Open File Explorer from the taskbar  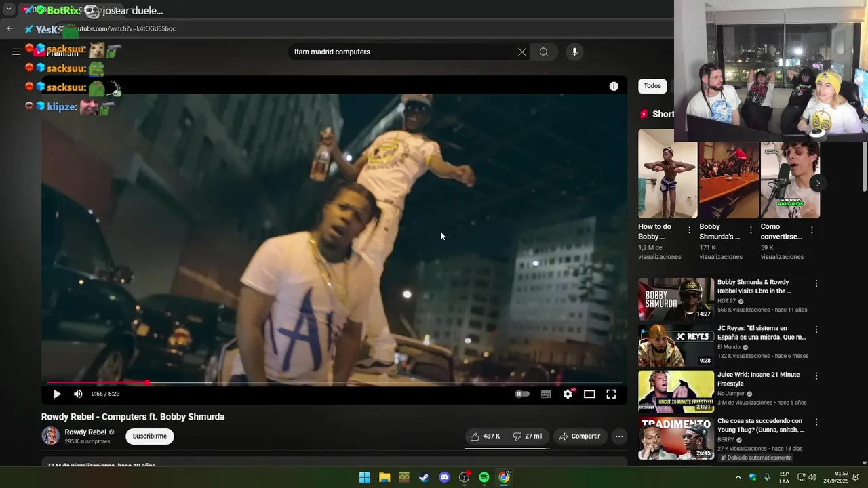(x=384, y=477)
